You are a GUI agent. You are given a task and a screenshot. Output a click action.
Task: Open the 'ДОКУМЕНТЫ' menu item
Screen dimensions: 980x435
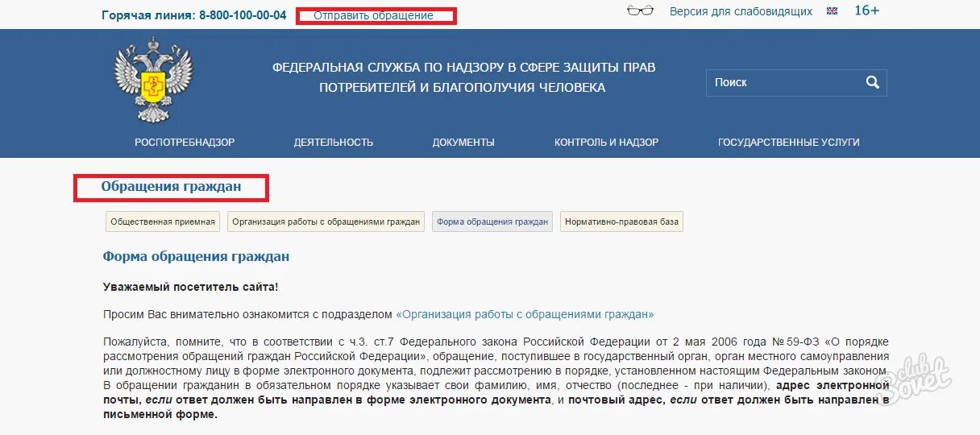[x=463, y=142]
